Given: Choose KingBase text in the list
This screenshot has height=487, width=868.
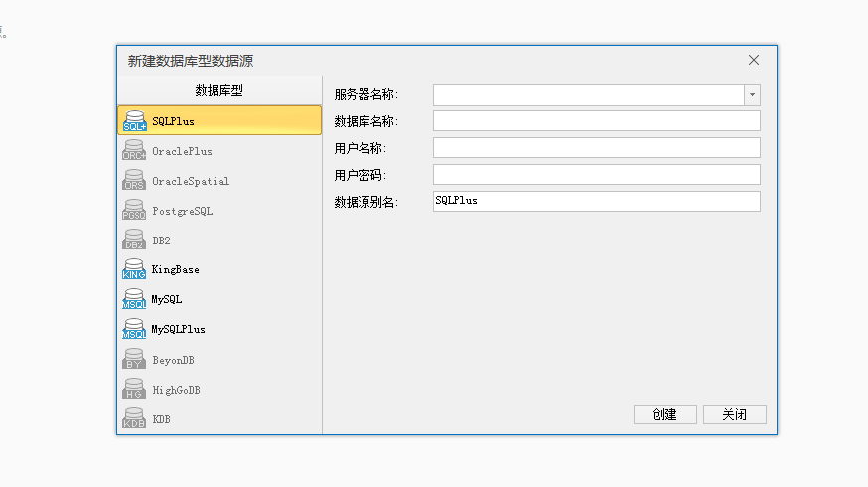Looking at the screenshot, I should [176, 269].
